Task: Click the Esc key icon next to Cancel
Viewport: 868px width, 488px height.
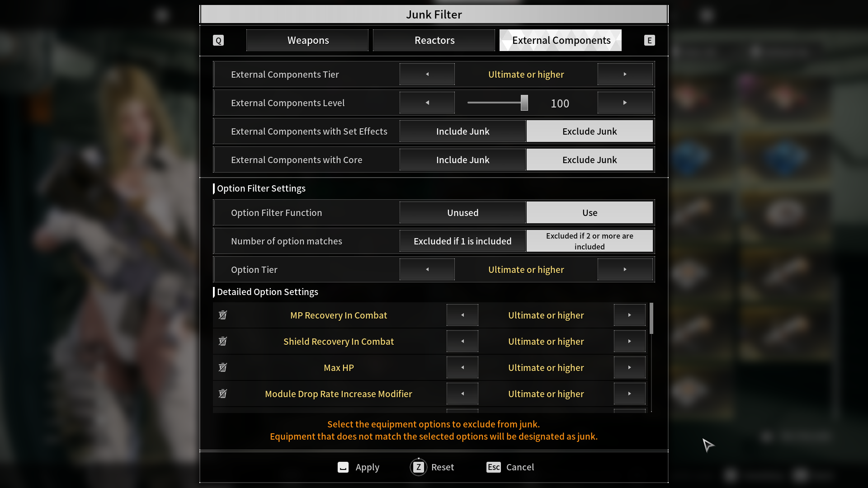Action: (x=494, y=467)
